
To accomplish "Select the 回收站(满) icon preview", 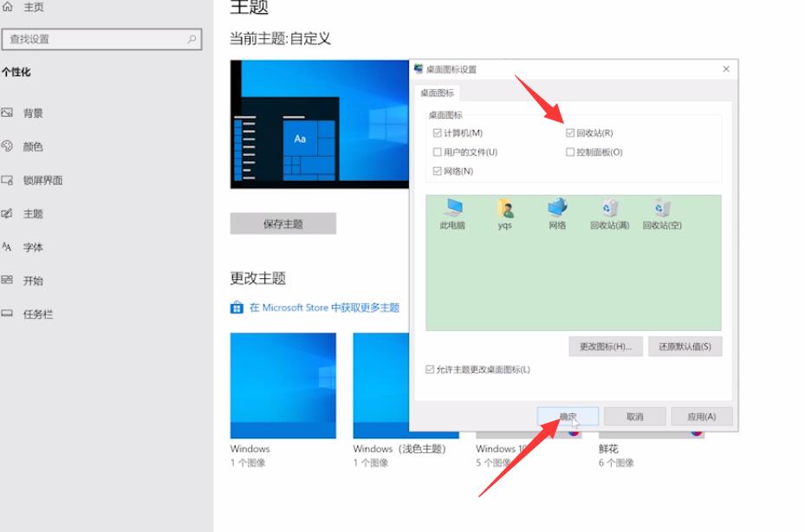I will pos(609,213).
